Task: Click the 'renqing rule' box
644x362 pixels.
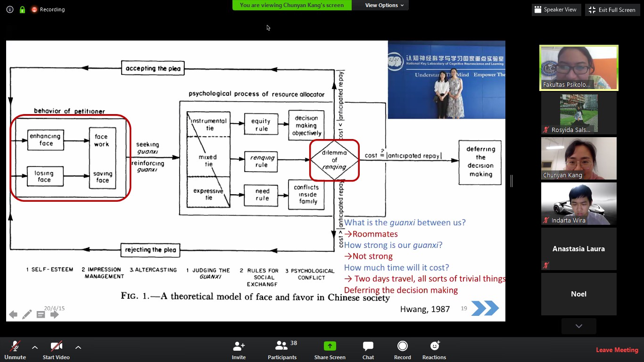Action: click(261, 161)
